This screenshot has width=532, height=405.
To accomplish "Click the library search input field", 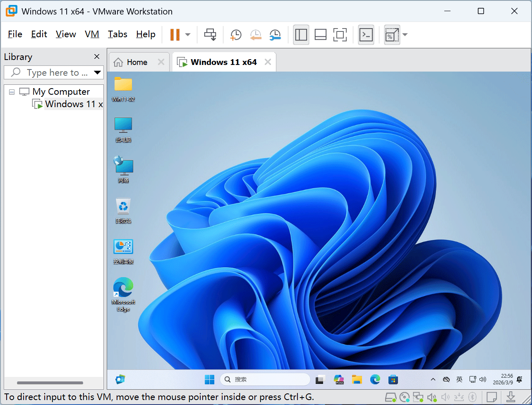I will pos(57,73).
